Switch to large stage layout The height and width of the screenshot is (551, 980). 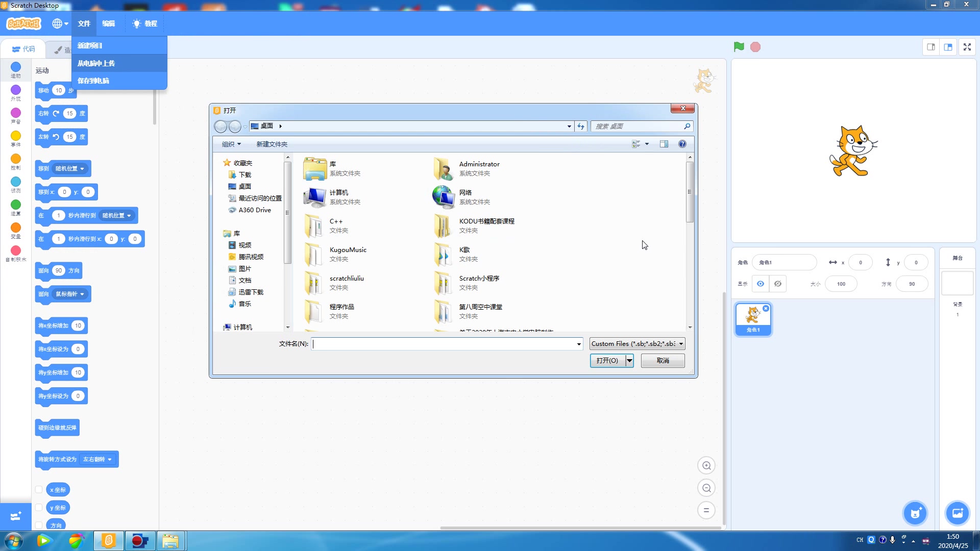tap(948, 47)
